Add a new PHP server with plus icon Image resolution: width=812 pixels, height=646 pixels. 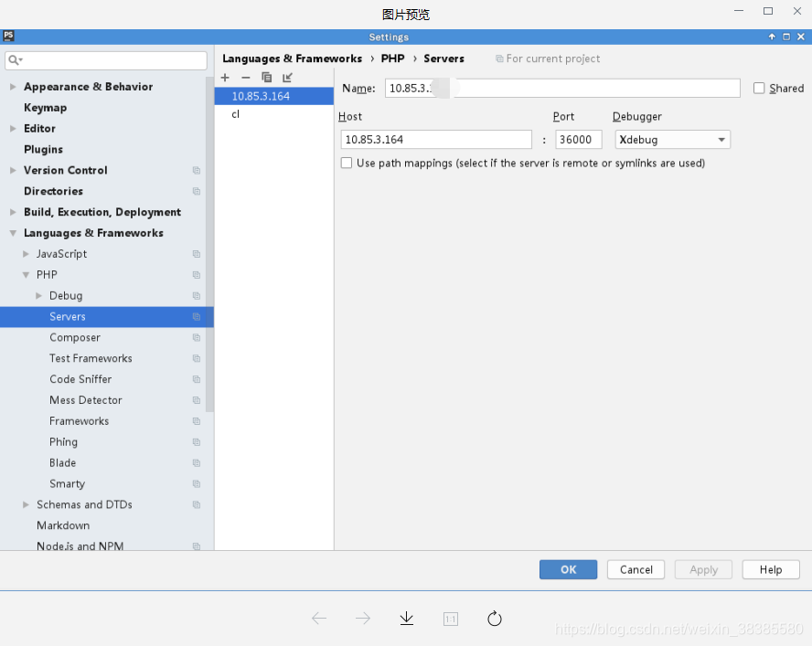tap(225, 78)
